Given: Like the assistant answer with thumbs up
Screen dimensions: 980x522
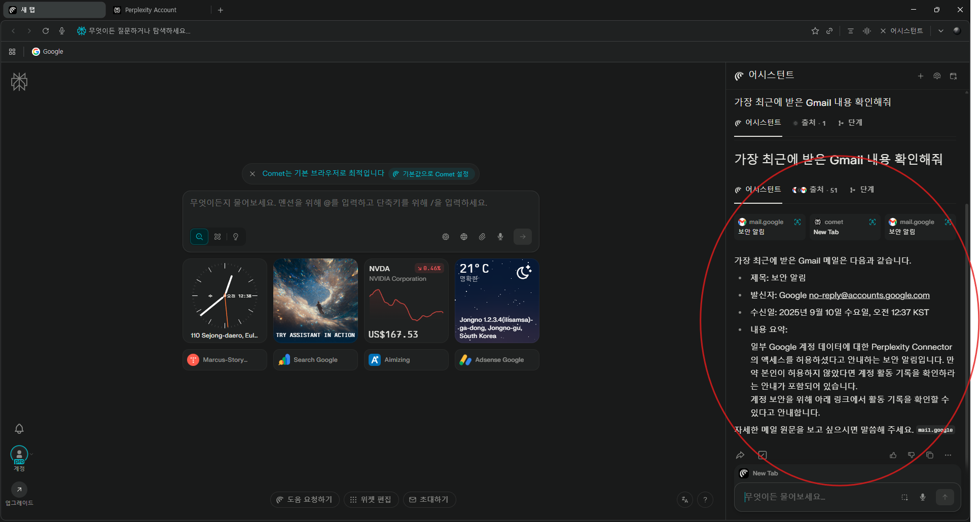Looking at the screenshot, I should [893, 455].
